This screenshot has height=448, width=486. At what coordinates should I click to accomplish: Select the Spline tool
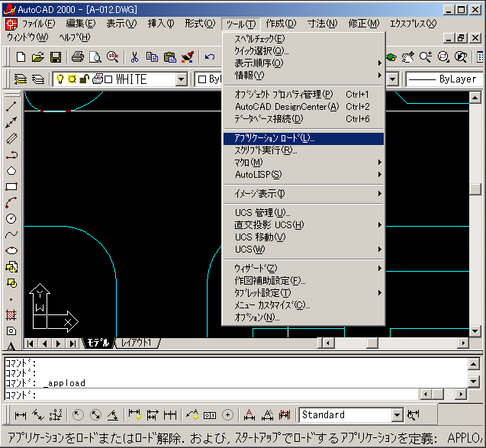[11, 235]
